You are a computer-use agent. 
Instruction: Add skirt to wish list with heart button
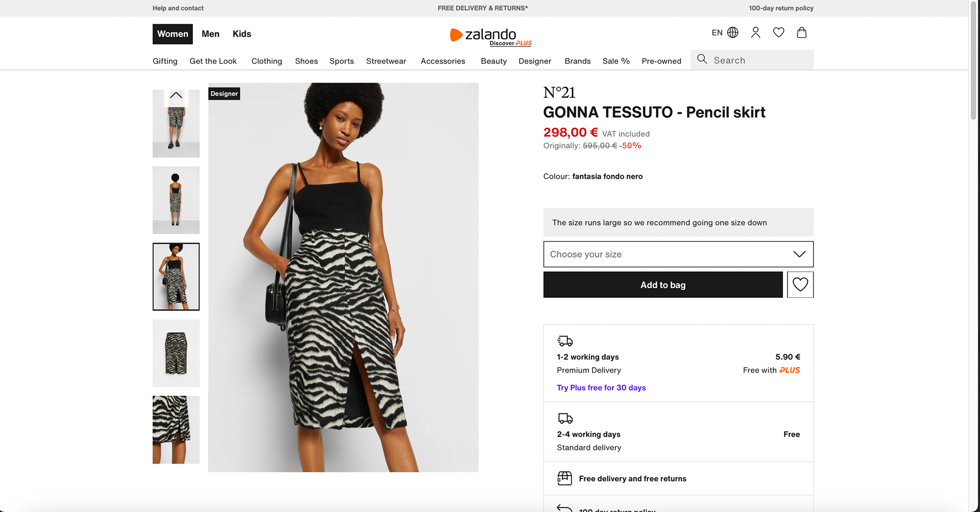800,285
